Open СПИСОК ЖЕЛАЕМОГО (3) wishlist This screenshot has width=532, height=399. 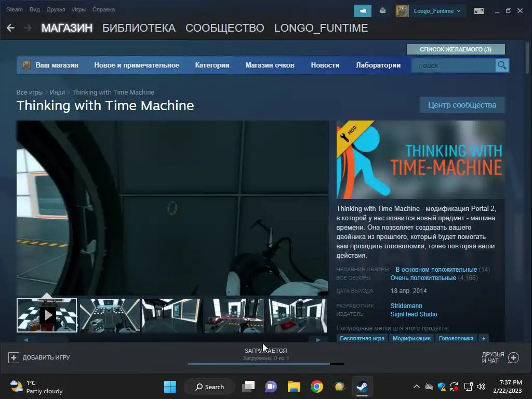[456, 49]
